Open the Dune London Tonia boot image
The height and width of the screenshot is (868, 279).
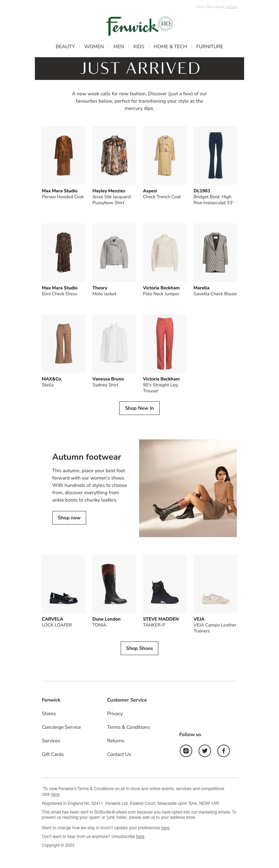pyautogui.click(x=114, y=584)
